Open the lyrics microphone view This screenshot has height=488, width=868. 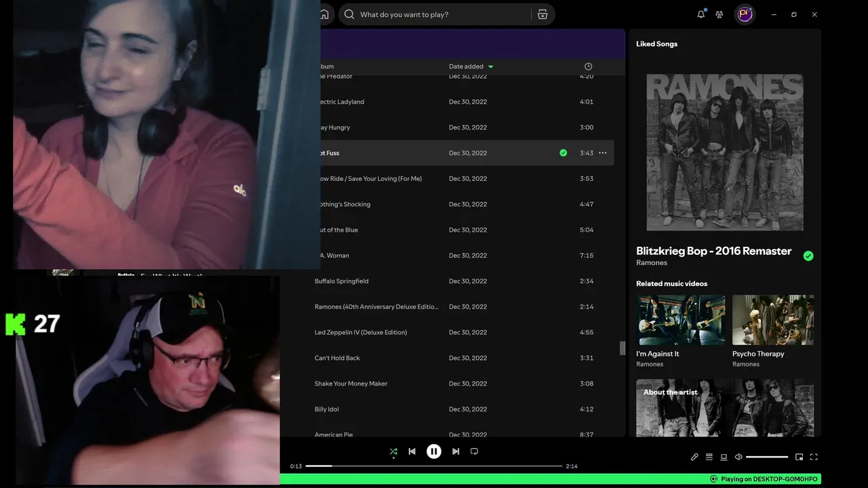694,457
